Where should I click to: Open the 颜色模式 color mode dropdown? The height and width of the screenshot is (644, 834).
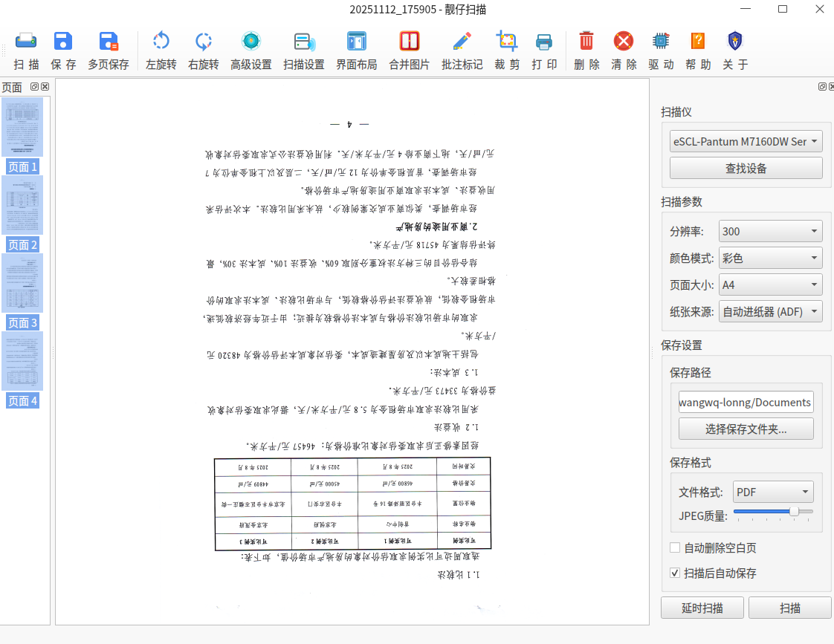coord(770,258)
